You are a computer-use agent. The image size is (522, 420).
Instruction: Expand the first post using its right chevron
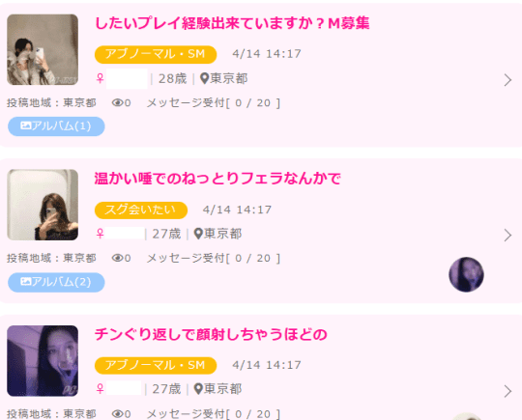pyautogui.click(x=507, y=80)
